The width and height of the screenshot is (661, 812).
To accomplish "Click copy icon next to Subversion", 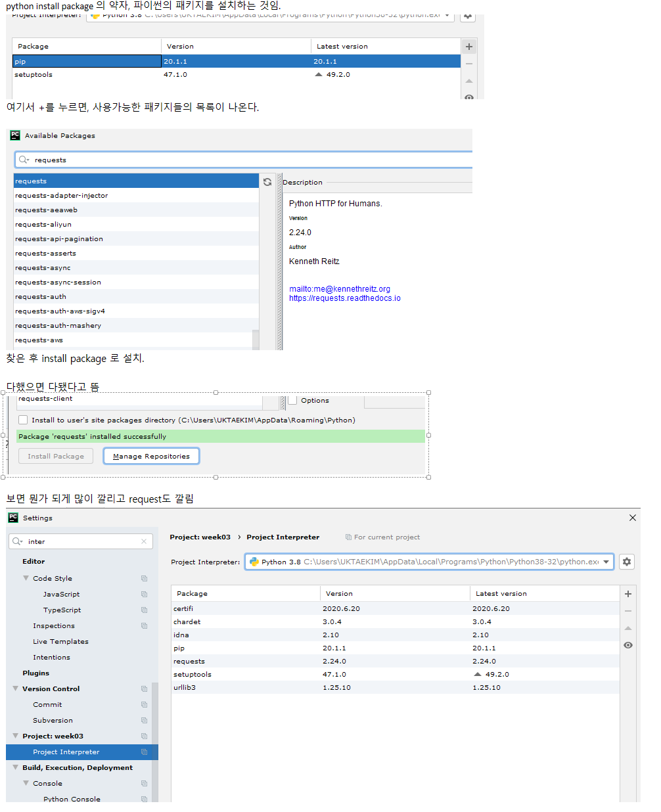I will pyautogui.click(x=144, y=720).
